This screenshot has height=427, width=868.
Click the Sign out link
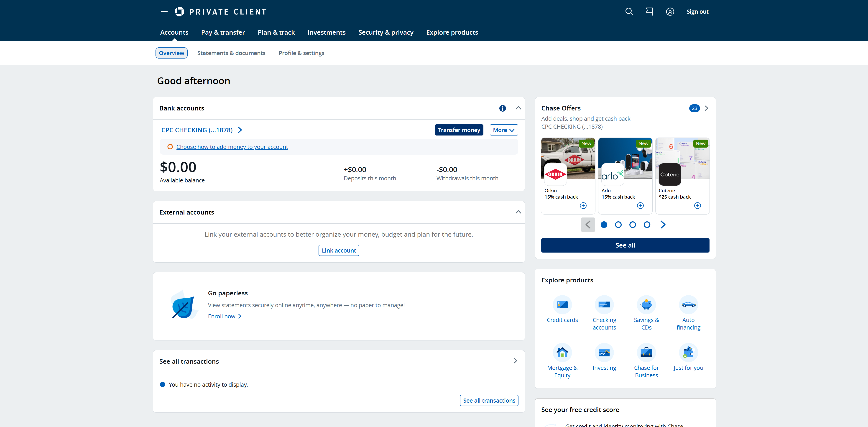[697, 12]
